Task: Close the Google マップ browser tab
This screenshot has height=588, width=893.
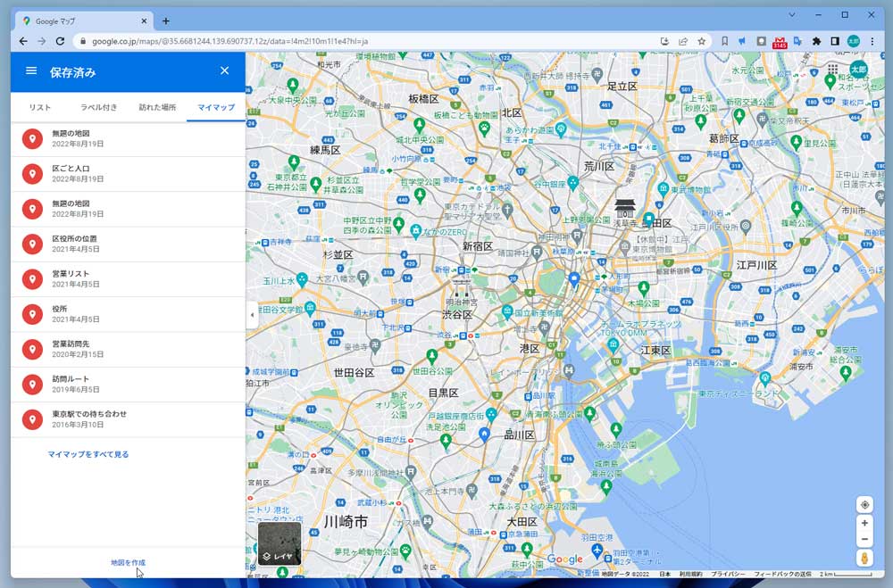Action: pos(144,21)
